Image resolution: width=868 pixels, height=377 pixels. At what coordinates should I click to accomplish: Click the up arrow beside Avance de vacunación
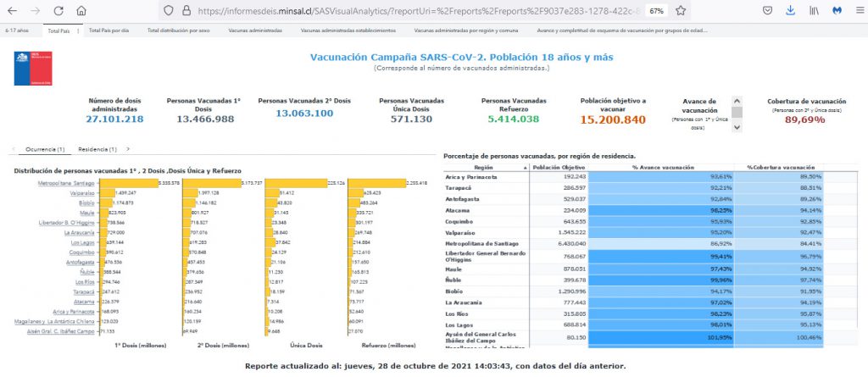[x=737, y=102]
